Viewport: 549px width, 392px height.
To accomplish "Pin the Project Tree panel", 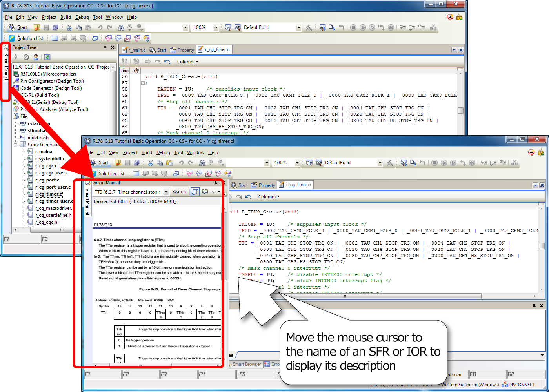I will tap(105, 47).
